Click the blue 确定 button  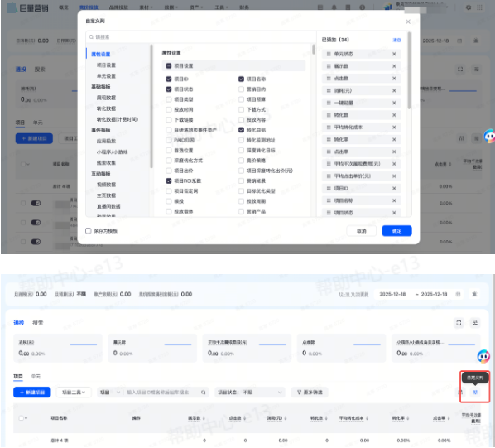point(396,231)
